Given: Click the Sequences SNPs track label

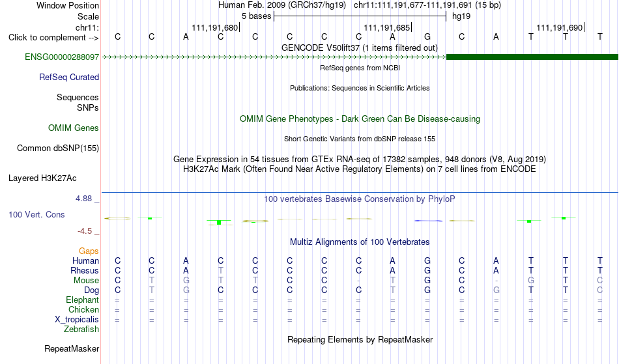Looking at the screenshot, I should pos(78,102).
